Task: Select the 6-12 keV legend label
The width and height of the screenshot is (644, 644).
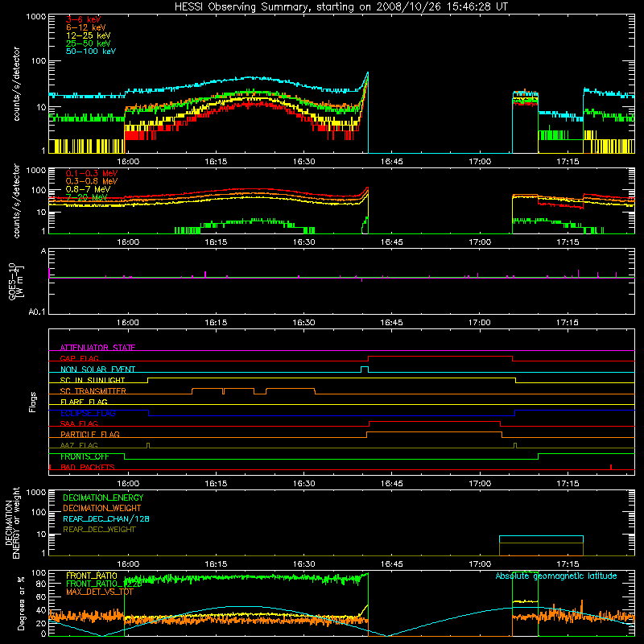Action: click(86, 27)
